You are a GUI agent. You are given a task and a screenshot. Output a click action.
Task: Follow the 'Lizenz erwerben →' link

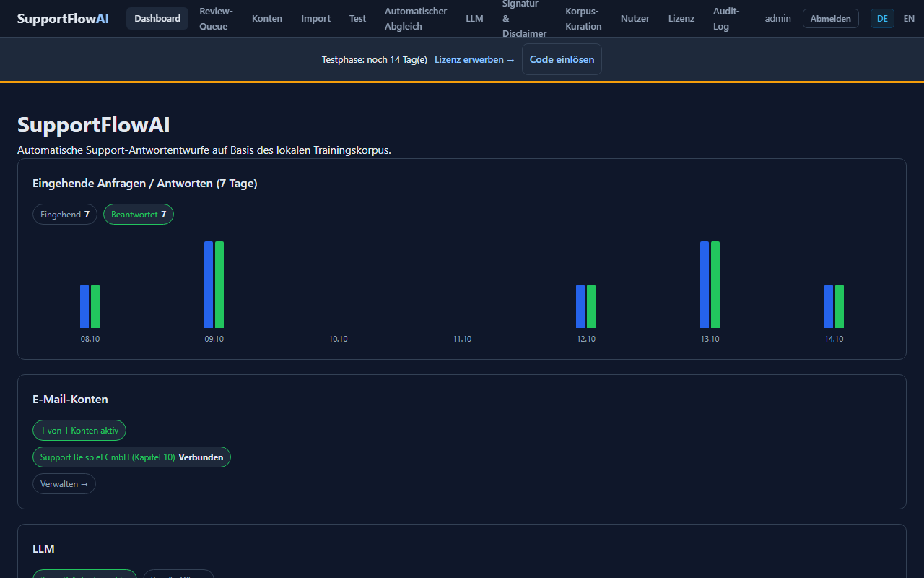474,59
